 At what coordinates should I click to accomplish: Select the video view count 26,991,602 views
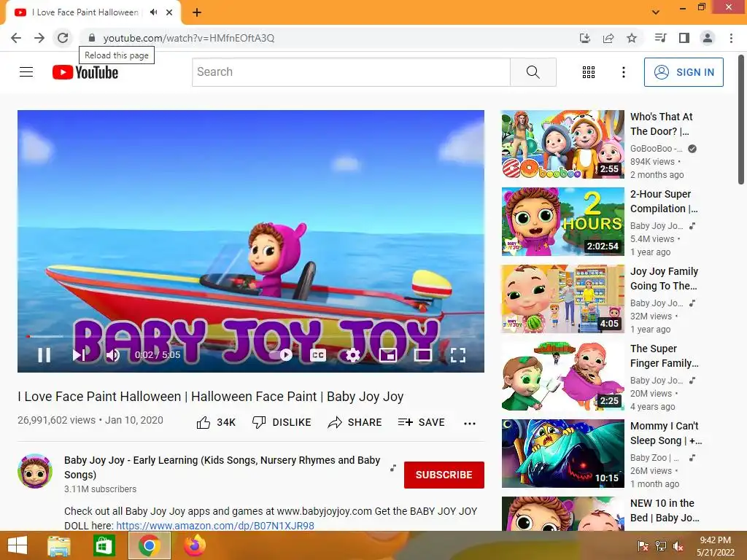pos(57,420)
